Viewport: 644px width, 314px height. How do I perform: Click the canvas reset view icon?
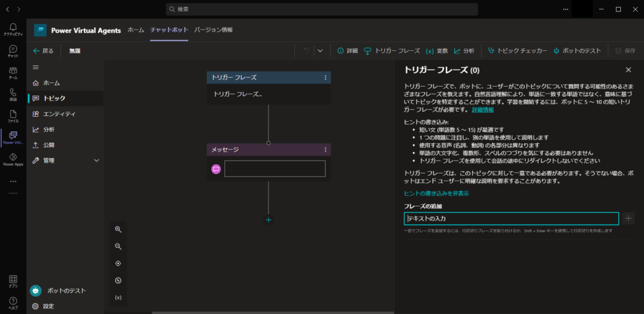click(118, 281)
